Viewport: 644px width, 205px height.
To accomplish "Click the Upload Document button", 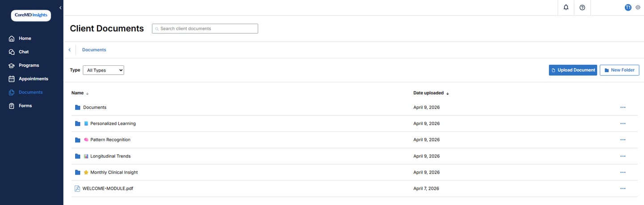I will pyautogui.click(x=572, y=70).
